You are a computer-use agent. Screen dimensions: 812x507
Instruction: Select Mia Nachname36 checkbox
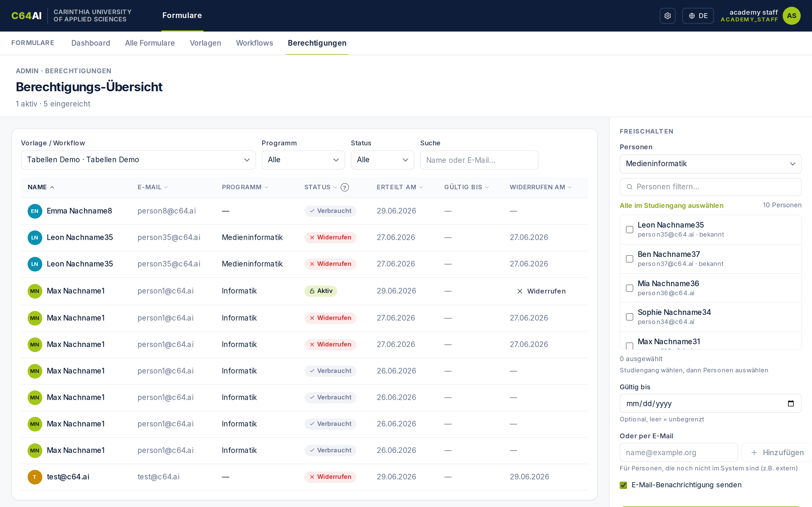[630, 288]
